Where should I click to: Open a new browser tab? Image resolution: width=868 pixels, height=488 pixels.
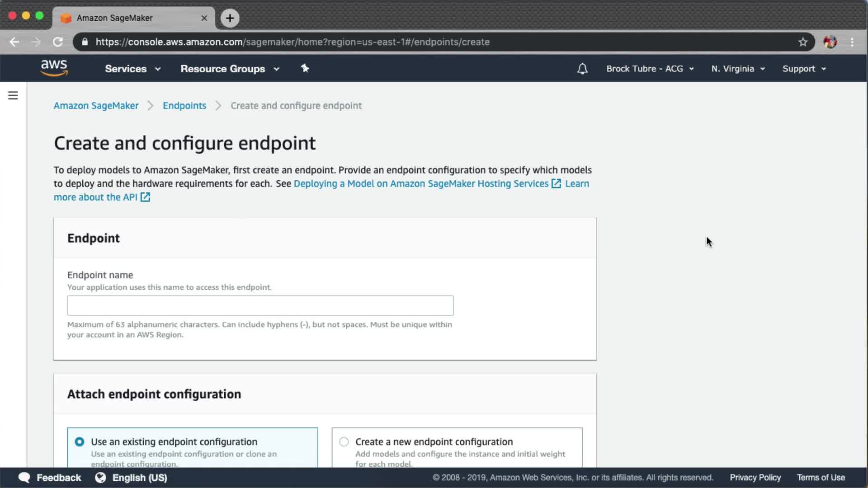pos(230,18)
